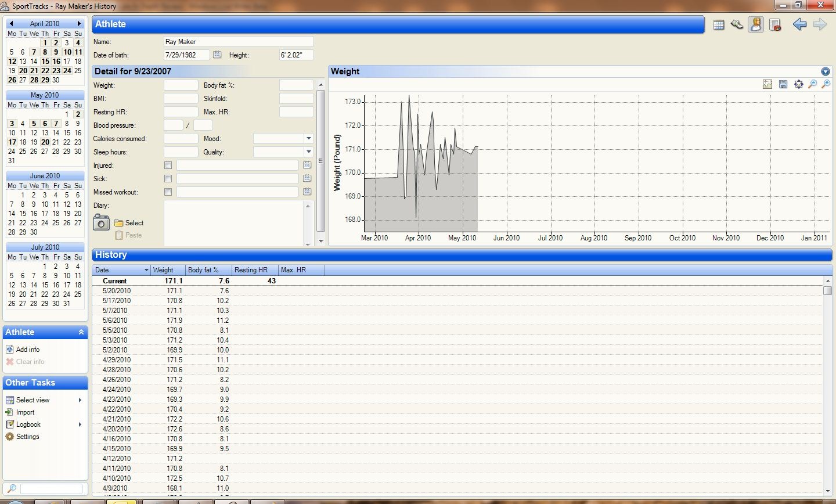
Task: Click Add info in Athlete panel
Action: click(x=23, y=350)
